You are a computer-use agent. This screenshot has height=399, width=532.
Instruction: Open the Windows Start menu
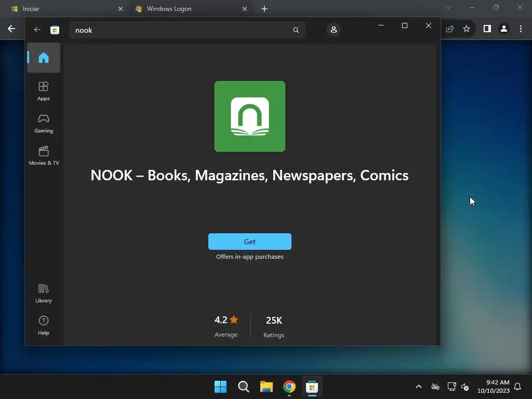(220, 387)
